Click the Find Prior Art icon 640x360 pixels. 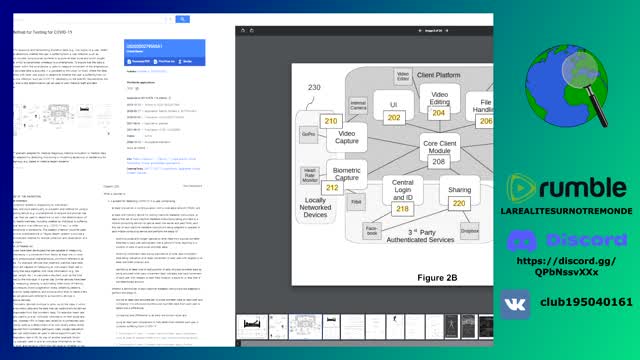(x=156, y=62)
